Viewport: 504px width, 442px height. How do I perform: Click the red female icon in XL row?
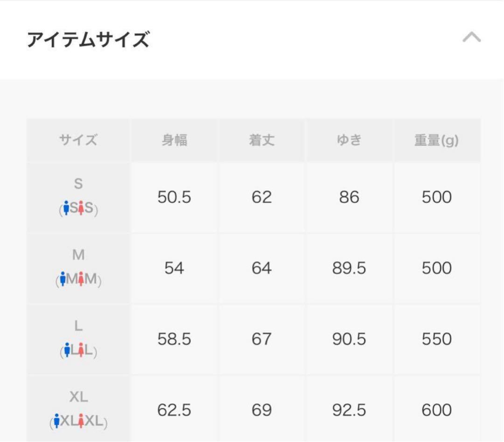[81, 421]
